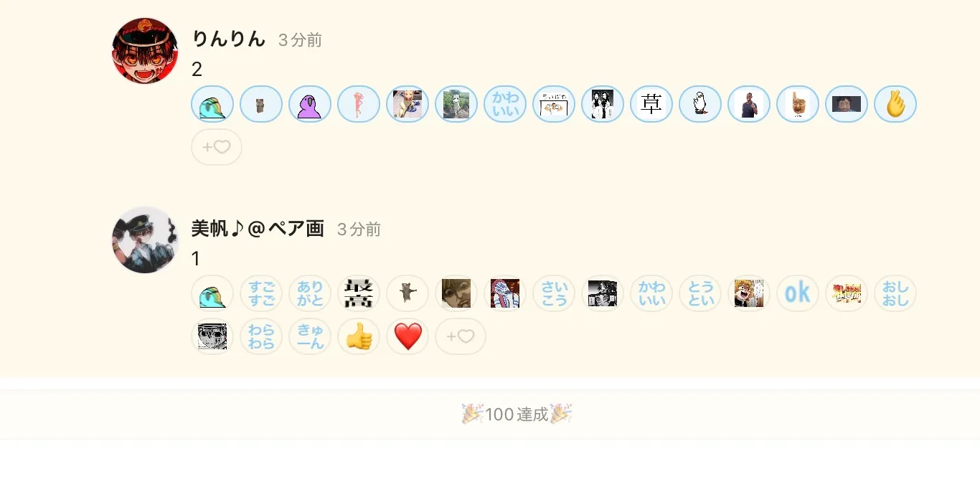
Task: Select the さいこう reaction sticker
Action: click(554, 293)
